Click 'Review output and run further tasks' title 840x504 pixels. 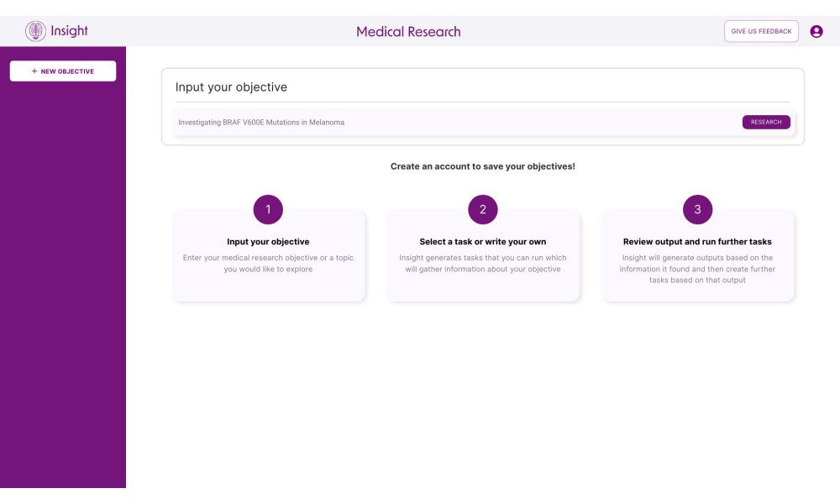coord(697,242)
